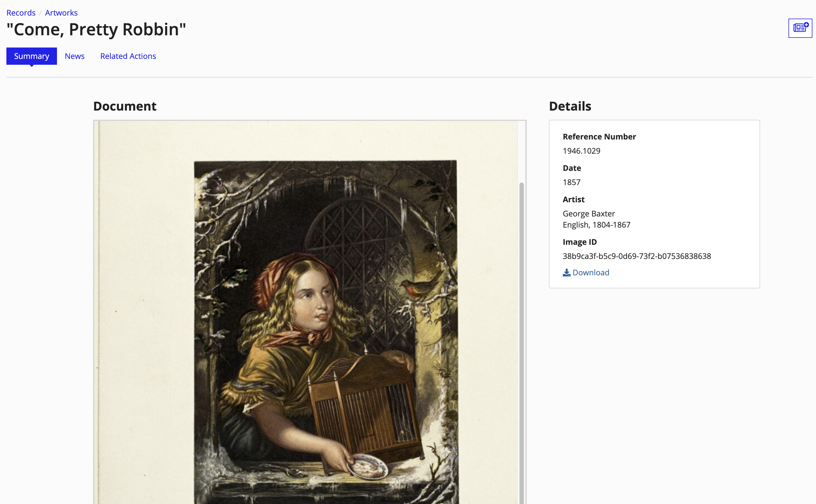Go to Artworks breadcrumb link

pos(61,13)
